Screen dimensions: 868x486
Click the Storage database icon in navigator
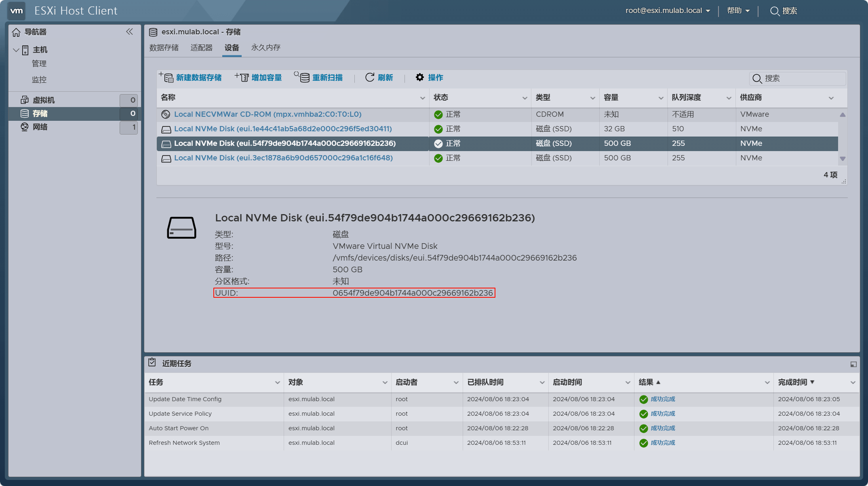point(25,114)
